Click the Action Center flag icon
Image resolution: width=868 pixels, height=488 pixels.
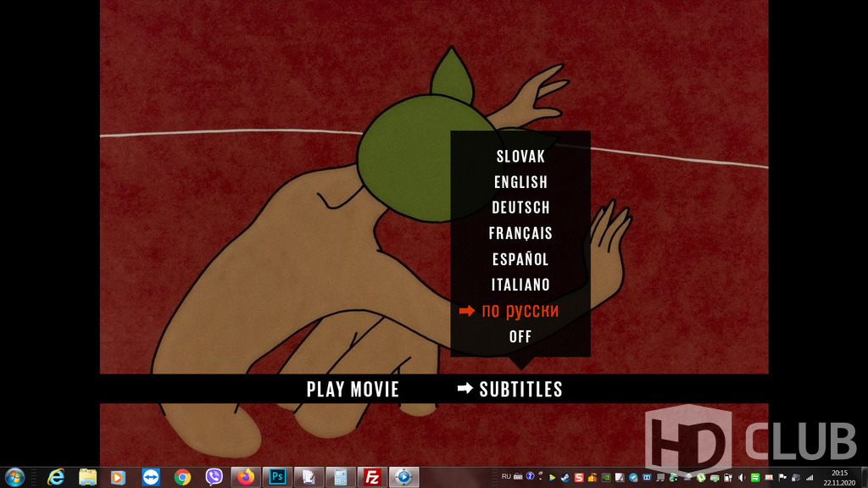pyautogui.click(x=782, y=478)
